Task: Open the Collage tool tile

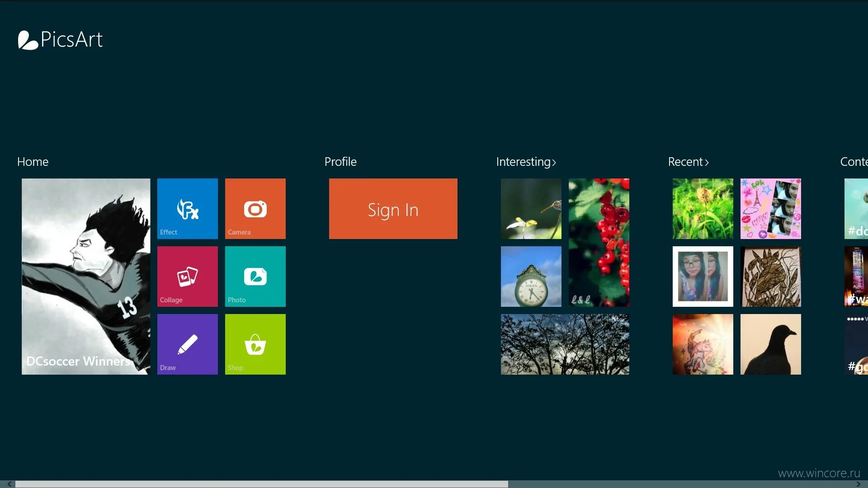Action: point(187,276)
